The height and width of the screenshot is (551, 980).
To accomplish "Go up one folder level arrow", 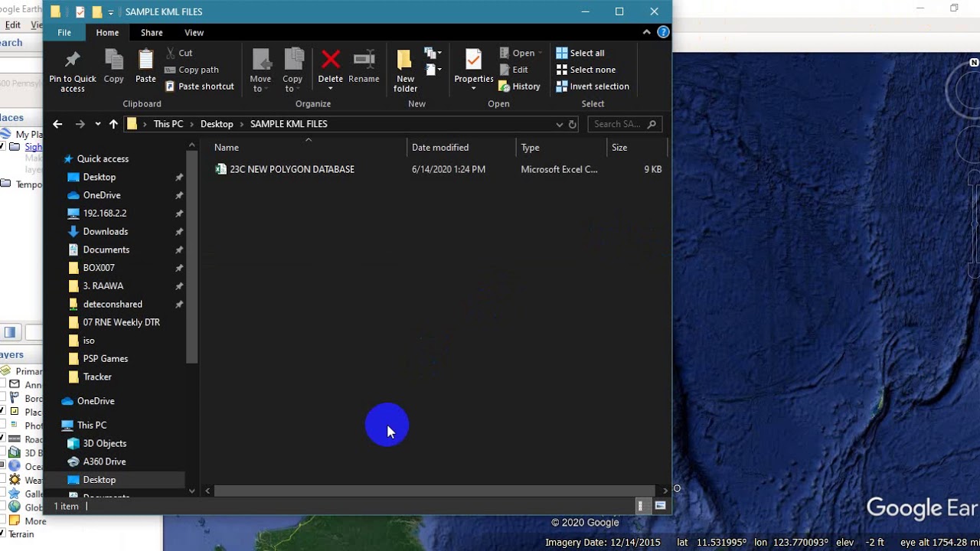I will [x=113, y=124].
